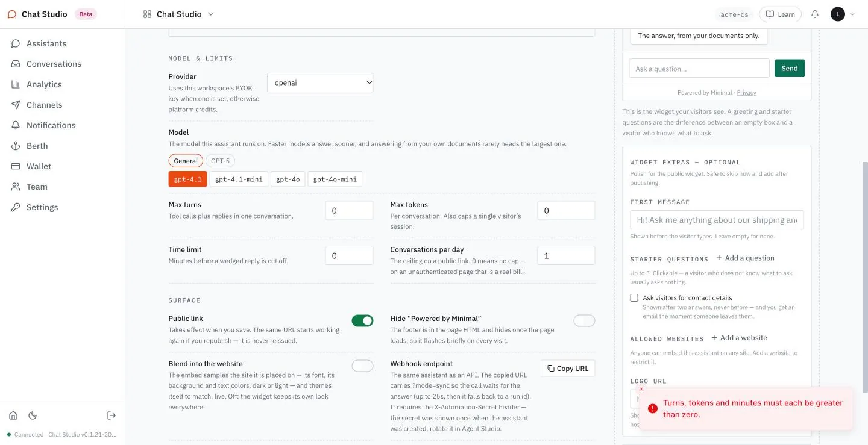868x445 pixels.
Task: Select the gpt-4.1-mini model
Action: (x=239, y=179)
